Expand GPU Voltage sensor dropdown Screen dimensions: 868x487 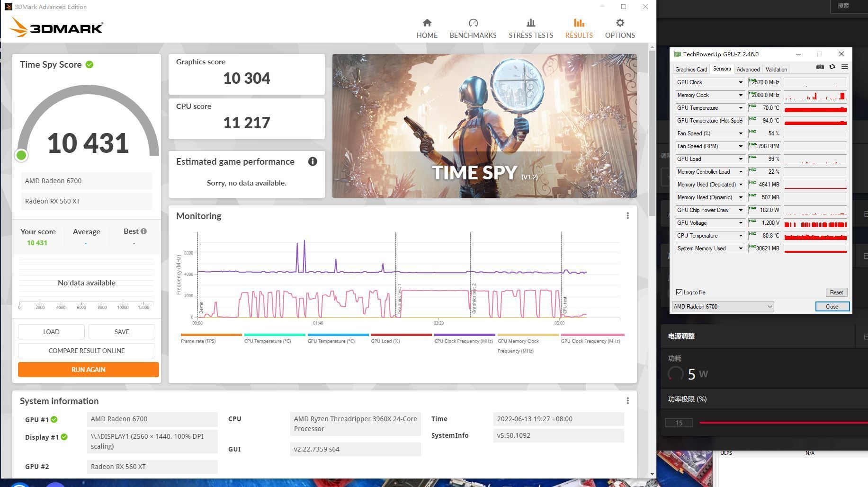pos(741,223)
